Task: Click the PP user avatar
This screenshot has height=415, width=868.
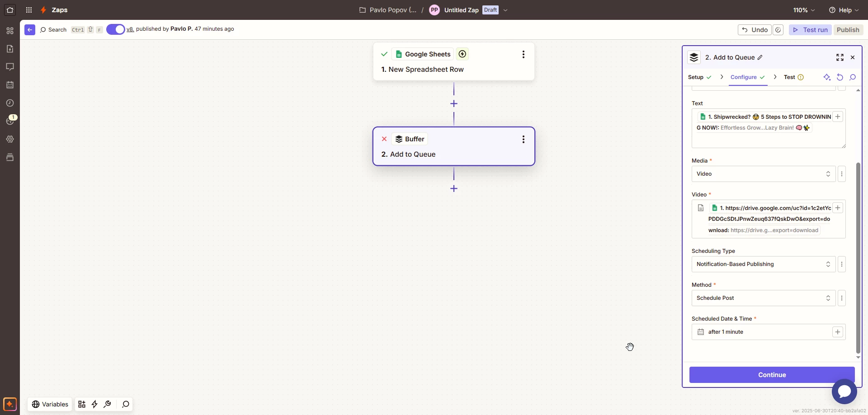Action: (x=434, y=10)
